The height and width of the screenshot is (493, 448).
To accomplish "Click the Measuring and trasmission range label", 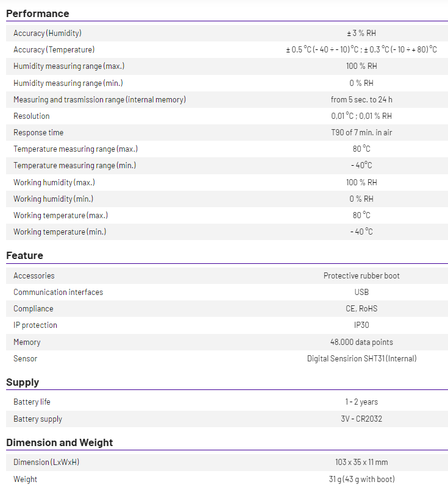I will pyautogui.click(x=99, y=99).
